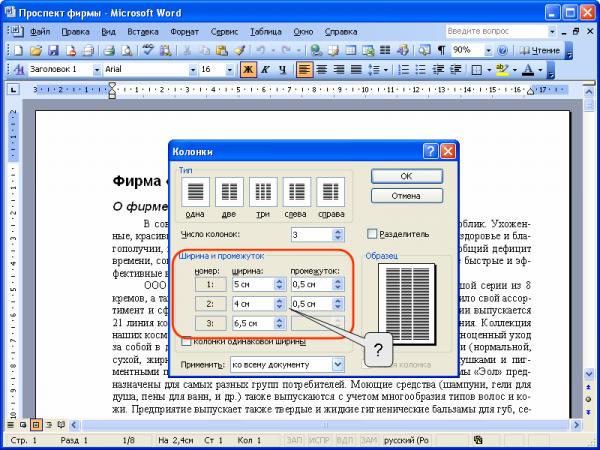The height and width of the screenshot is (450, 600).
Task: Open Print Preview from the toolbar
Action: pos(126,51)
